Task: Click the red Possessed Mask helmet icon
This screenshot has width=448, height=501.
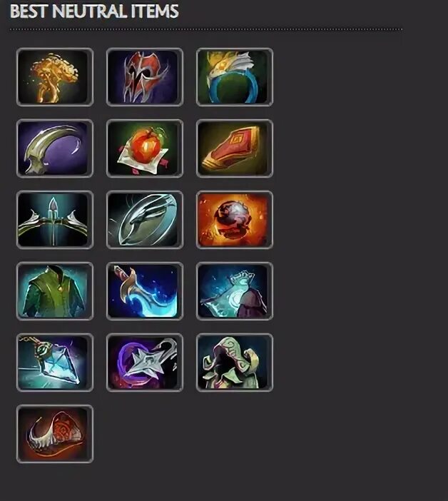Action: 145,77
